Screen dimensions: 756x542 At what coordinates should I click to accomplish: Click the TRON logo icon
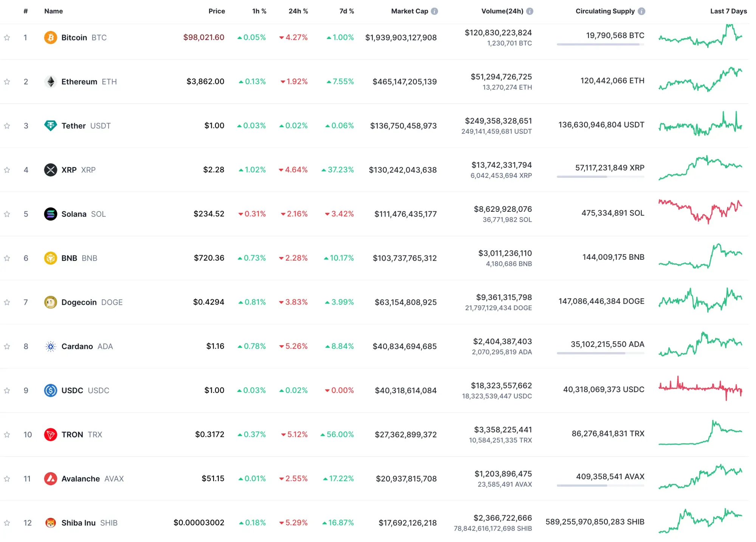(x=50, y=435)
